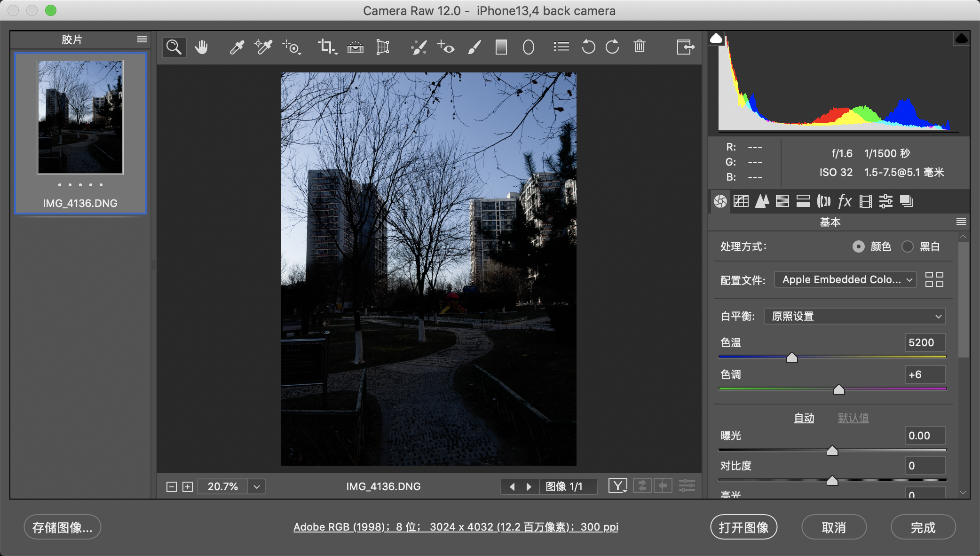980x556 pixels.
Task: Open the Presets panel tab
Action: point(886,201)
